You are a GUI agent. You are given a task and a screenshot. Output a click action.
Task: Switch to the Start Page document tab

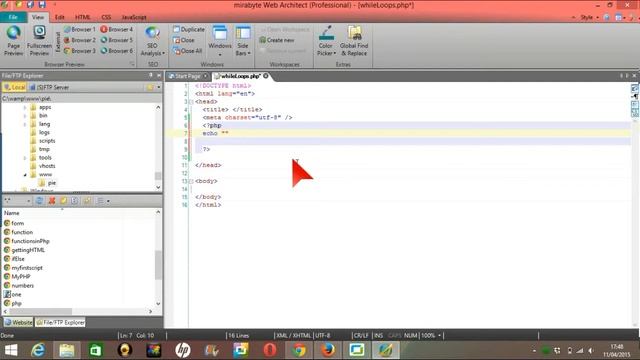(187, 76)
